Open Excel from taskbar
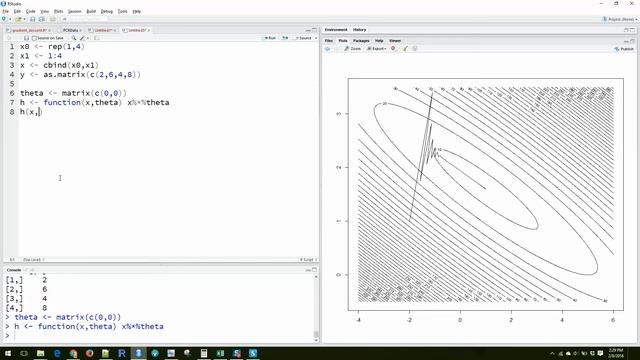 click(x=220, y=353)
